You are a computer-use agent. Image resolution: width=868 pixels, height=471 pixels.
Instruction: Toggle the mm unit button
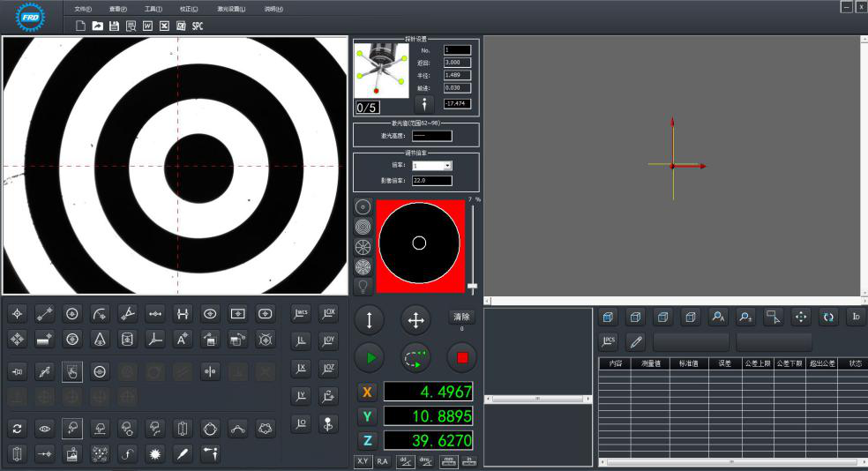click(449, 461)
